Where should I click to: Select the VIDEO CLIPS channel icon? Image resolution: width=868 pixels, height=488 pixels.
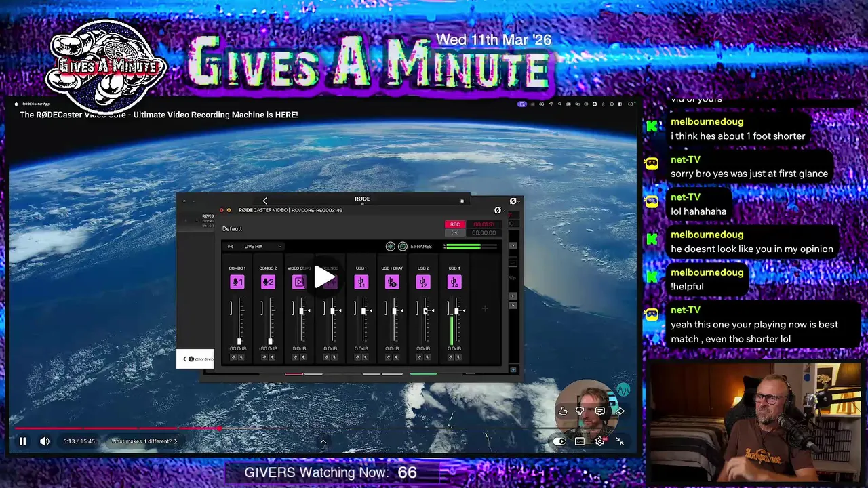coord(299,282)
